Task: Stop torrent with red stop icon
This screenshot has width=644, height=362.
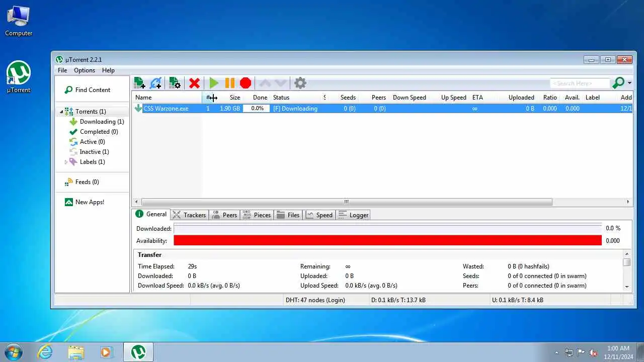Action: click(x=246, y=83)
